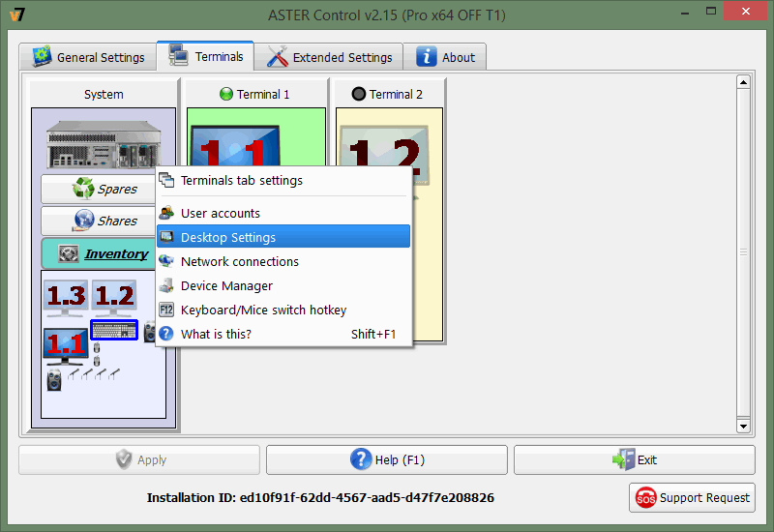This screenshot has width=774, height=532.
Task: Click the Terminals tab computer icon
Action: [x=178, y=55]
